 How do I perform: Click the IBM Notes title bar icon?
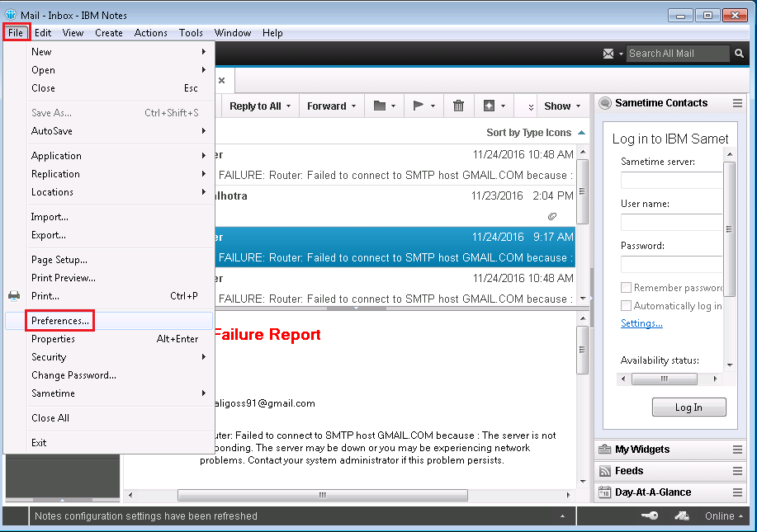tap(11, 15)
